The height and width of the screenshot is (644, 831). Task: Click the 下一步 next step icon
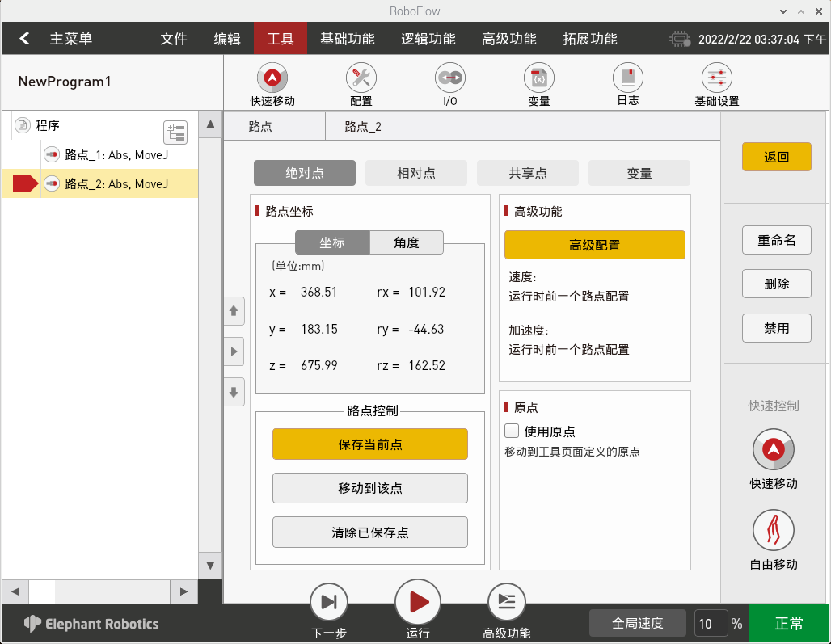(329, 602)
